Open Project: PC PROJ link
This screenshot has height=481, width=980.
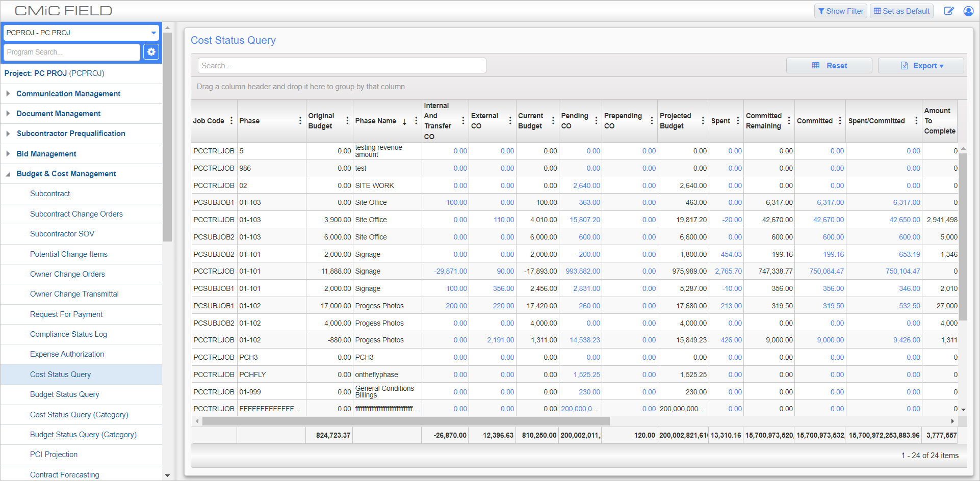click(54, 73)
